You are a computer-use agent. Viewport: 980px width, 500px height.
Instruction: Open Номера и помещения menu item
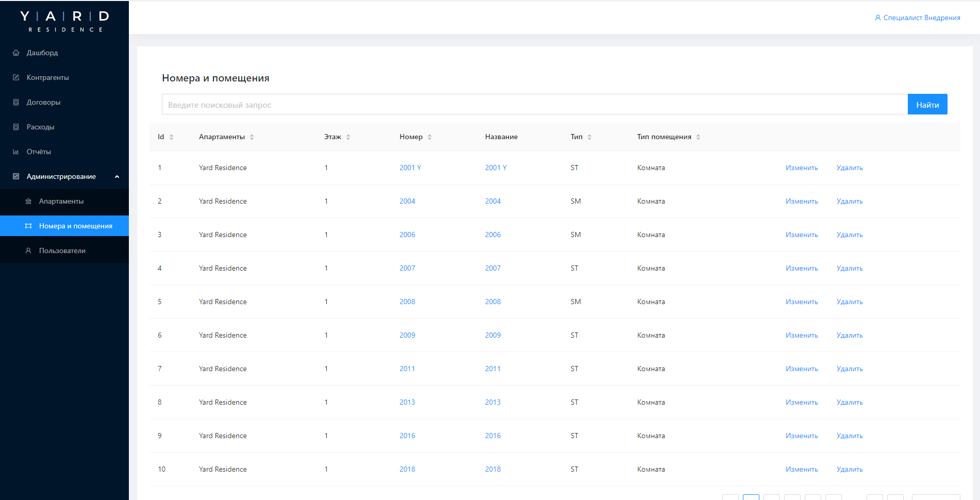[x=75, y=226]
